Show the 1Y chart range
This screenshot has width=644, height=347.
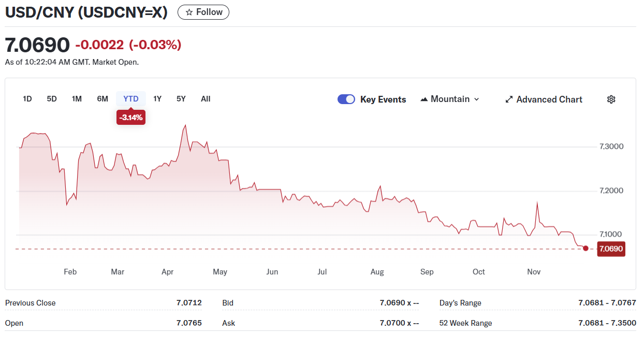pos(157,99)
